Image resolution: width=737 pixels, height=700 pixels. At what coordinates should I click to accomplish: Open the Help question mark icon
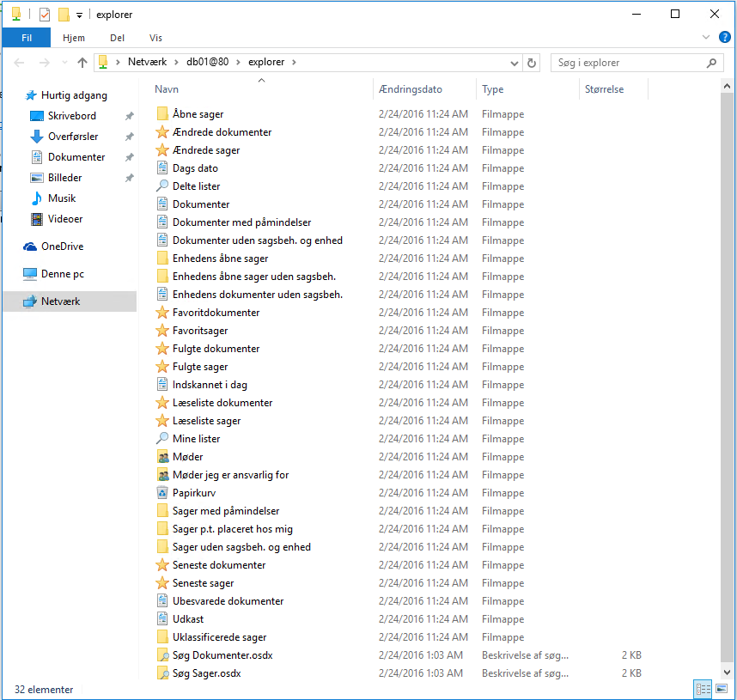click(725, 37)
